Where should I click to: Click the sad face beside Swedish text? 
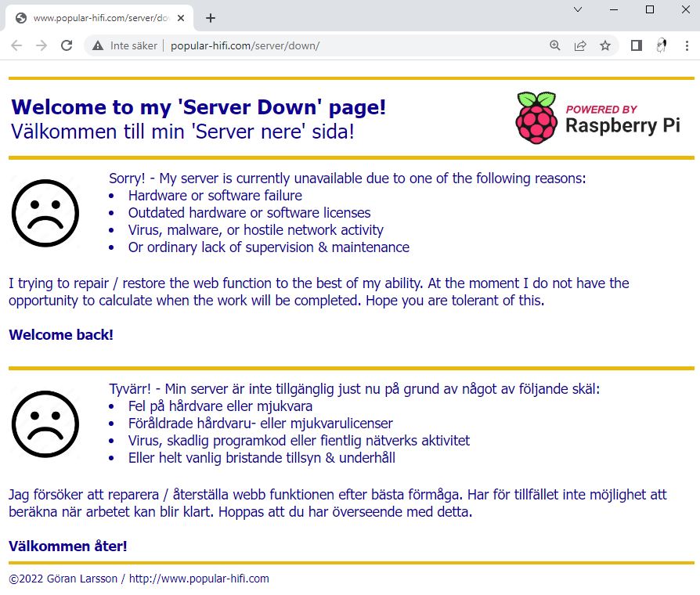(45, 424)
